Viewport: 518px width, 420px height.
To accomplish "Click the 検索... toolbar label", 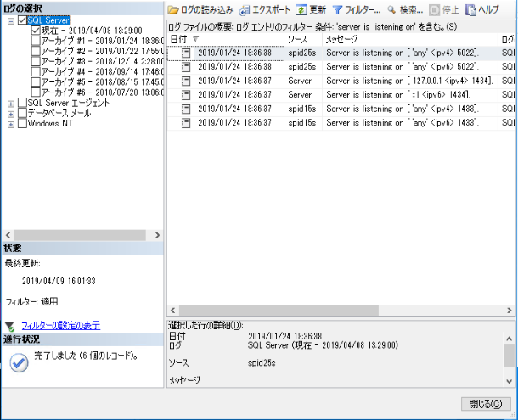I will (x=411, y=10).
